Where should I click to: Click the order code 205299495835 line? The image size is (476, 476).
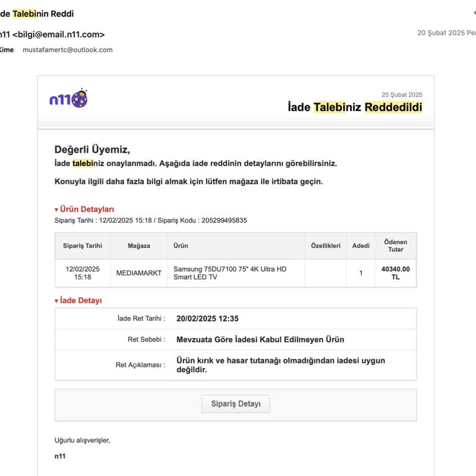151,221
